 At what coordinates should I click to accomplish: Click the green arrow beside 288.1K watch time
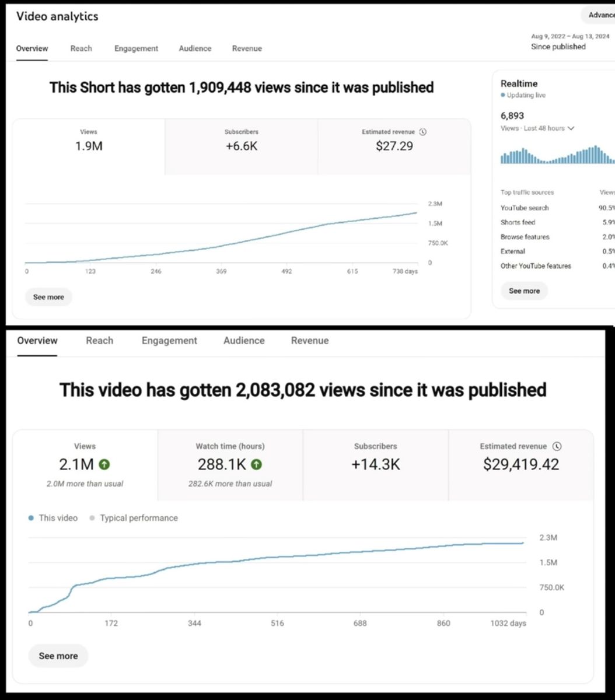coord(256,464)
